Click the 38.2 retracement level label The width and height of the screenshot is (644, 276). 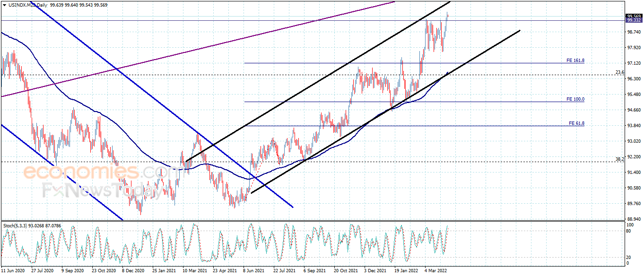click(x=619, y=159)
